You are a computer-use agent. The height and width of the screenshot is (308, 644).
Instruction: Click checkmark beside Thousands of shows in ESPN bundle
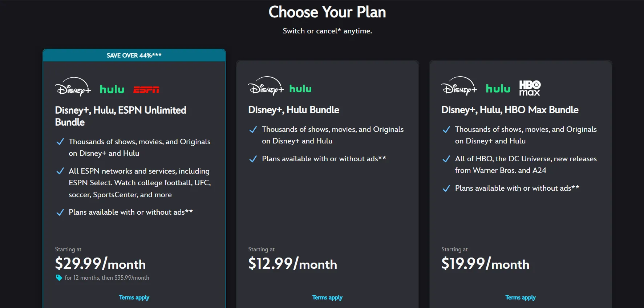tap(60, 142)
